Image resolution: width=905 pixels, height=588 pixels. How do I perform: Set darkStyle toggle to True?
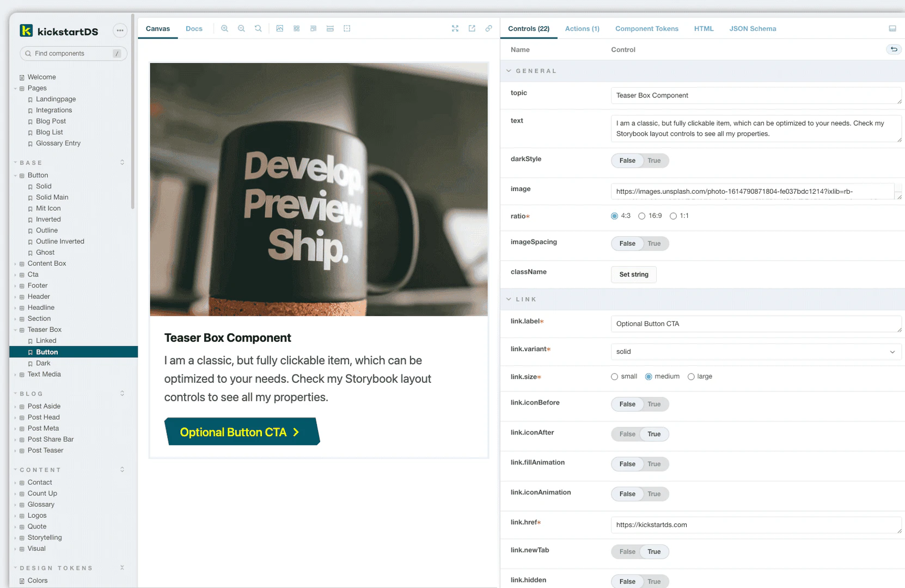[x=654, y=161]
